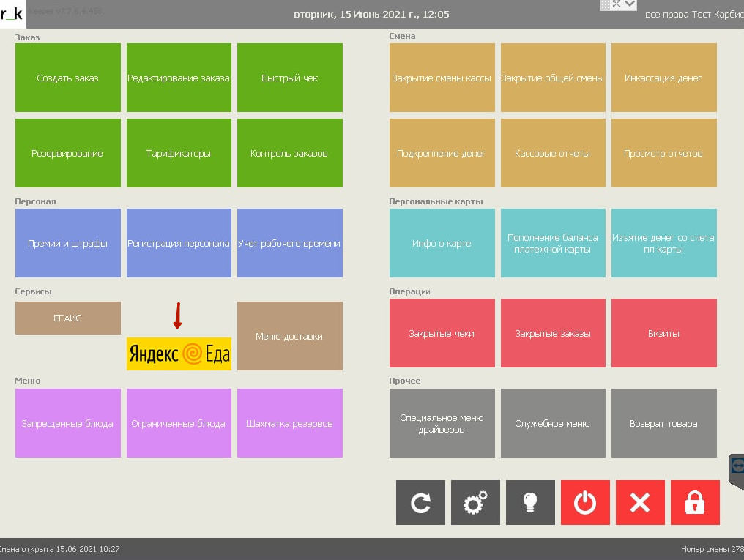This screenshot has width=744, height=560.
Task: Open Создать заказ
Action: (x=68, y=78)
